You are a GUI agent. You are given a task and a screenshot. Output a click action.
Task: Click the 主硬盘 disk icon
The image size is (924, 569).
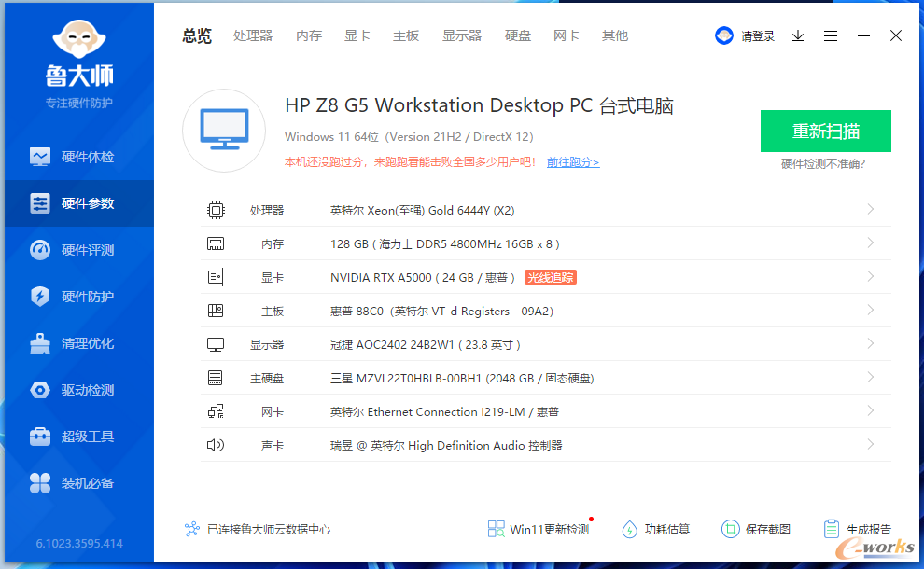tap(216, 378)
